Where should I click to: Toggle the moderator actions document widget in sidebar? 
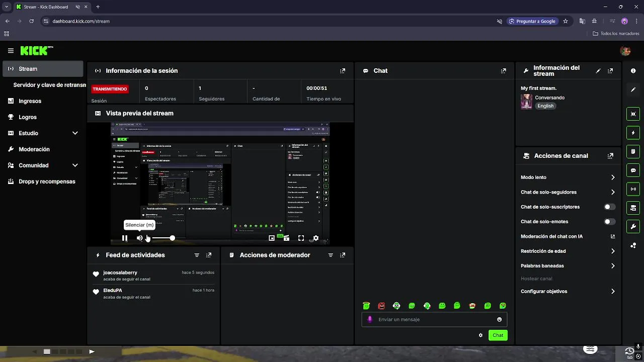[633, 151]
